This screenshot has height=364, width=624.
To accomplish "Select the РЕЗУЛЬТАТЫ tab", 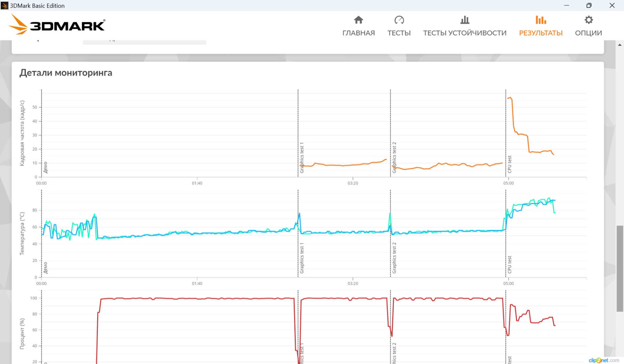I will pos(541,26).
